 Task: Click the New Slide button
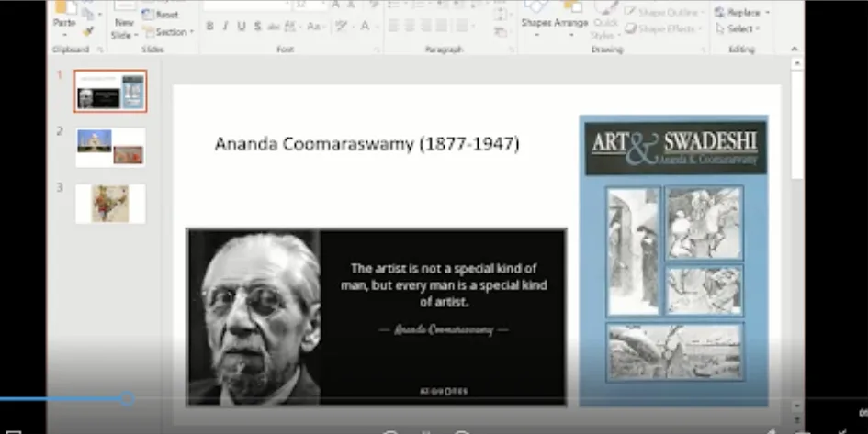click(x=124, y=22)
